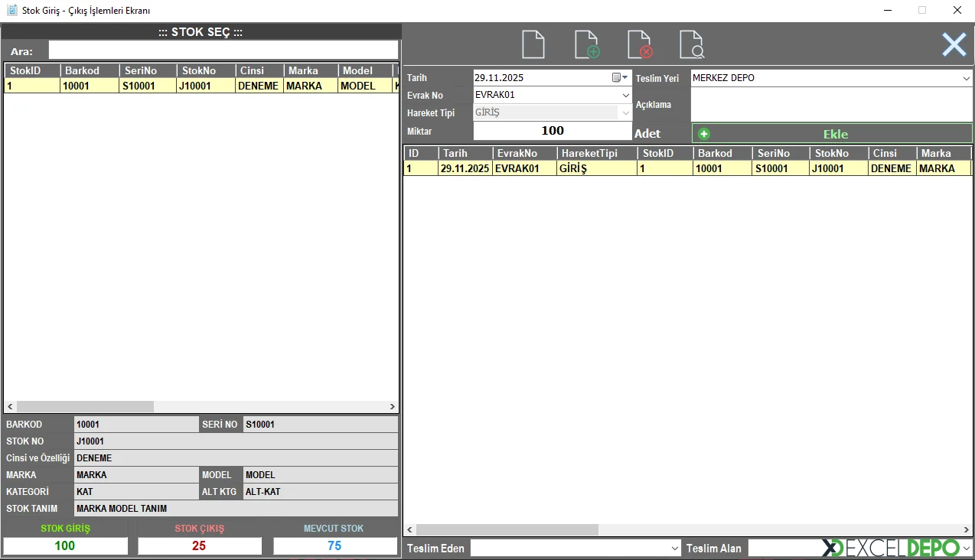Expand the Teslim Yeri dropdown
Viewport: 975px width, 560px height.
[966, 78]
